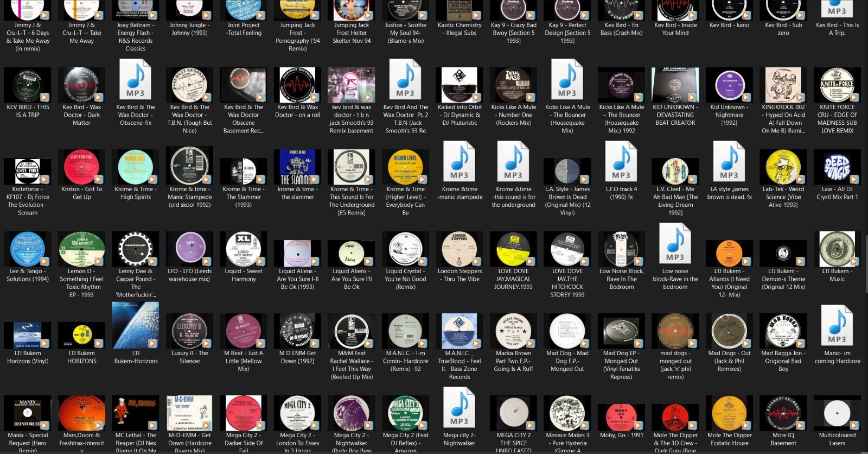Select MC Lethal - The Reaper thumbnail

click(136, 413)
